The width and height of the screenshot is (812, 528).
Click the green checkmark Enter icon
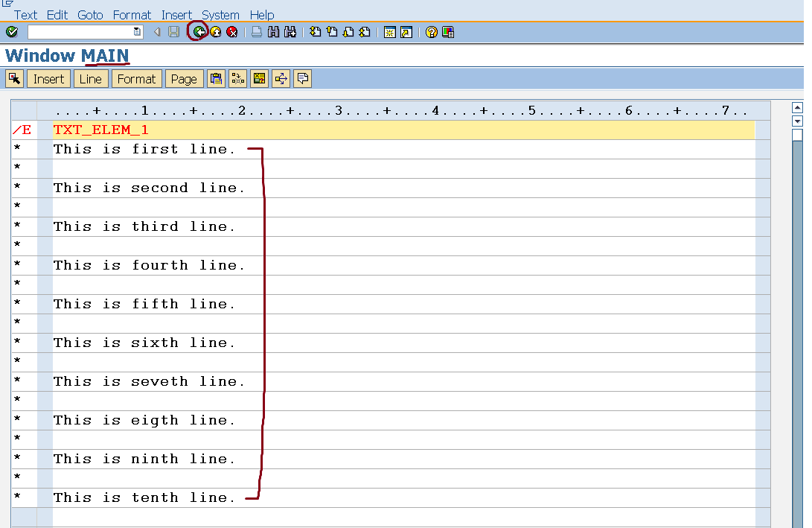click(x=12, y=32)
